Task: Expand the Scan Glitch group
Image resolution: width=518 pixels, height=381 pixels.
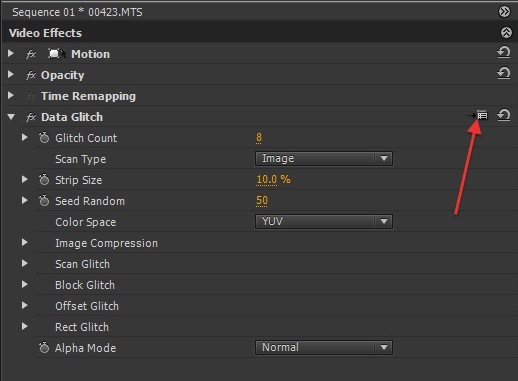Action: 24,263
